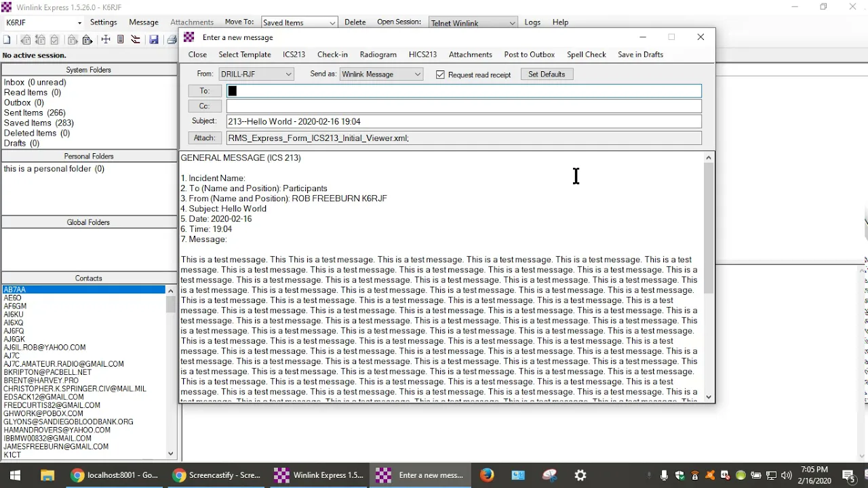This screenshot has width=868, height=488.
Task: Click the Set Defaults button
Action: (x=547, y=74)
